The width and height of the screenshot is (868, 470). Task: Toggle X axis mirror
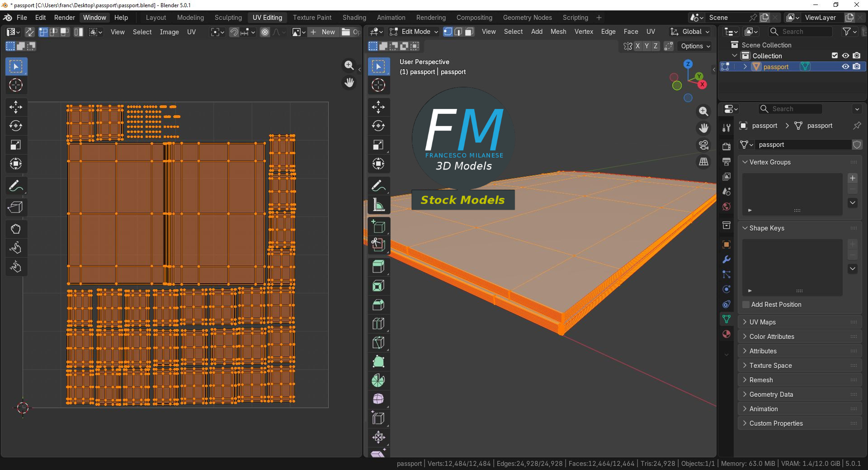pyautogui.click(x=637, y=46)
